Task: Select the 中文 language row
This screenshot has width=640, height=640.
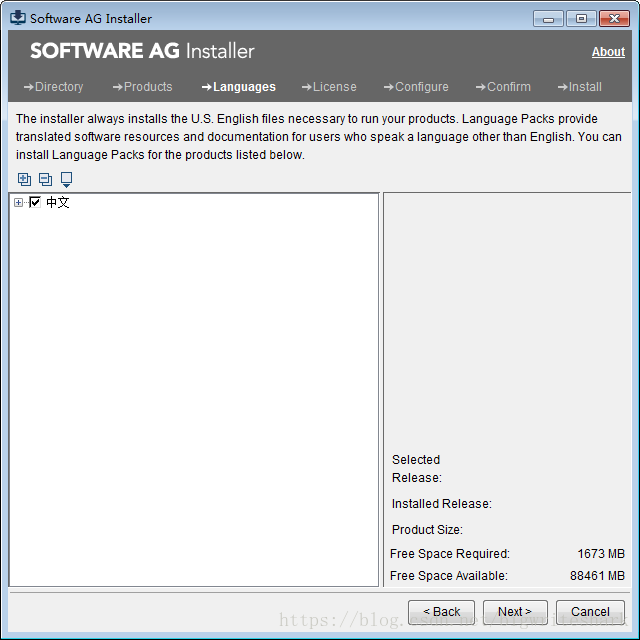Action: pyautogui.click(x=58, y=202)
